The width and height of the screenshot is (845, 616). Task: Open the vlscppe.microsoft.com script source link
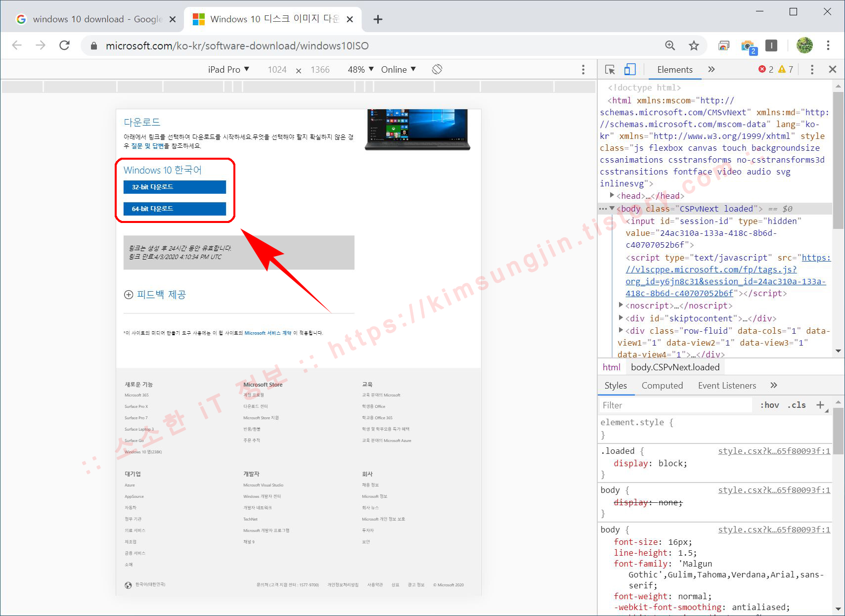coord(728,275)
